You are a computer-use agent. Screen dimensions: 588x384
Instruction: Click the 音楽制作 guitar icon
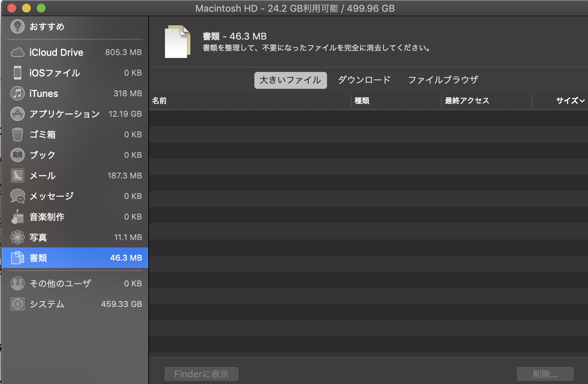18,217
